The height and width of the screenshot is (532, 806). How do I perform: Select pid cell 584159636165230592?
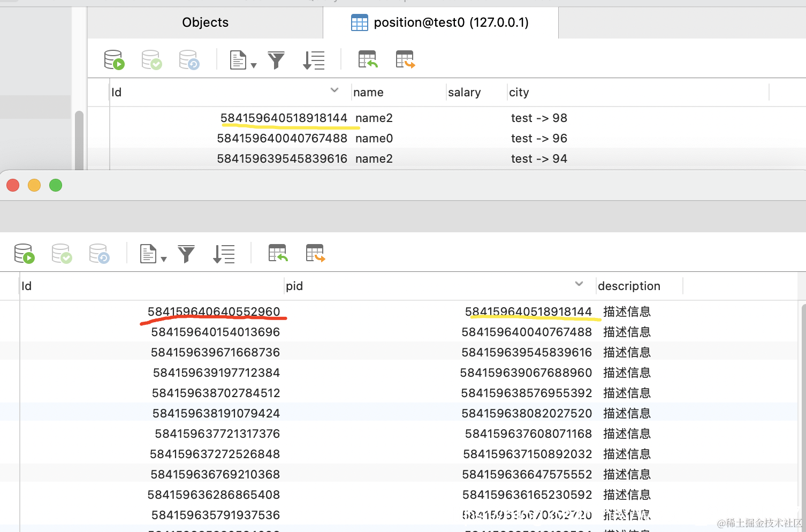(527, 495)
